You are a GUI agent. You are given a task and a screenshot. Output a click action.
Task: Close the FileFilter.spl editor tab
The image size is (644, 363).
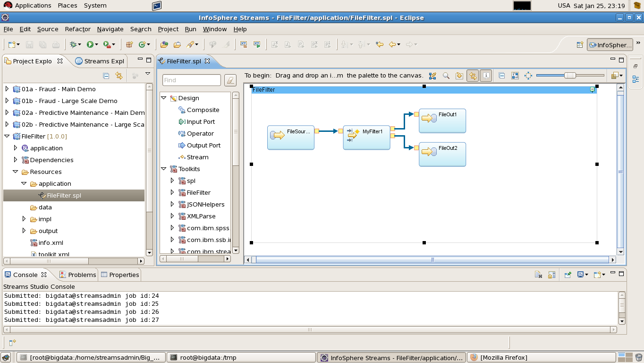pos(207,61)
